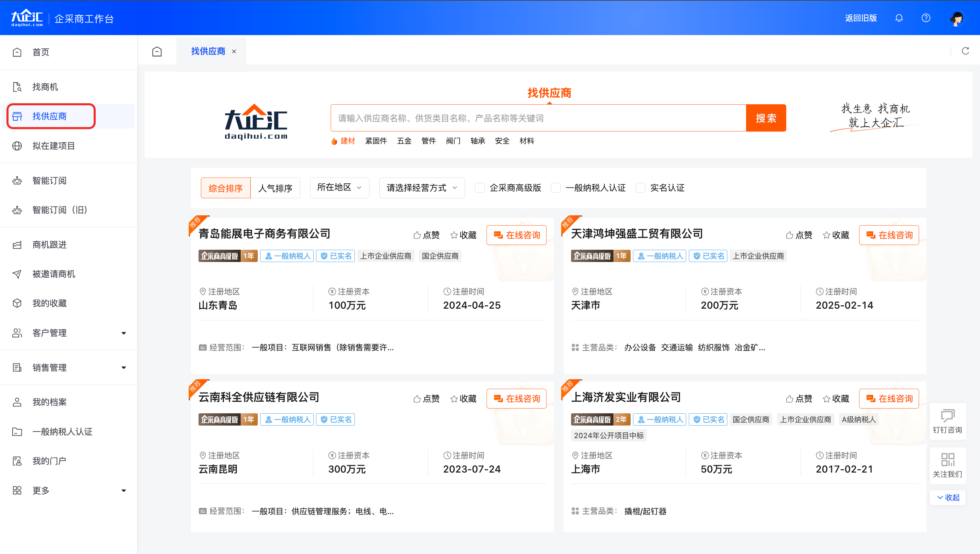Open 请选择经营方式 dropdown
Image resolution: width=980 pixels, height=554 pixels.
click(x=422, y=188)
